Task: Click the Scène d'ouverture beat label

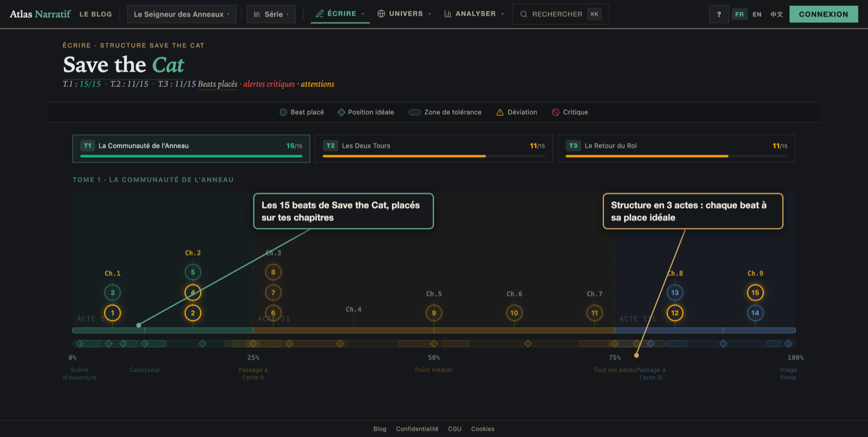Action: point(80,374)
